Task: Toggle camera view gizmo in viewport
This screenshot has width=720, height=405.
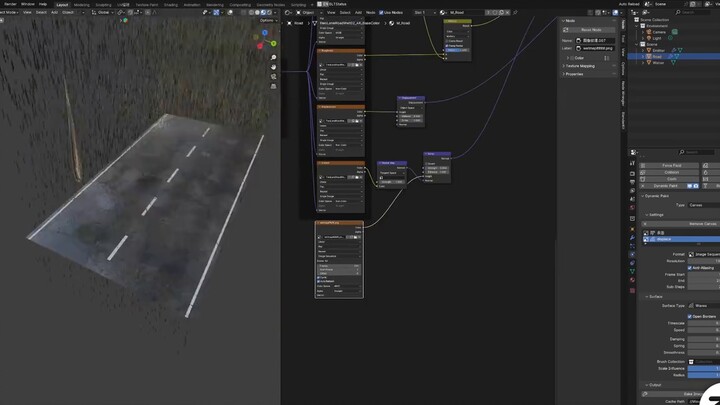Action: (x=273, y=79)
